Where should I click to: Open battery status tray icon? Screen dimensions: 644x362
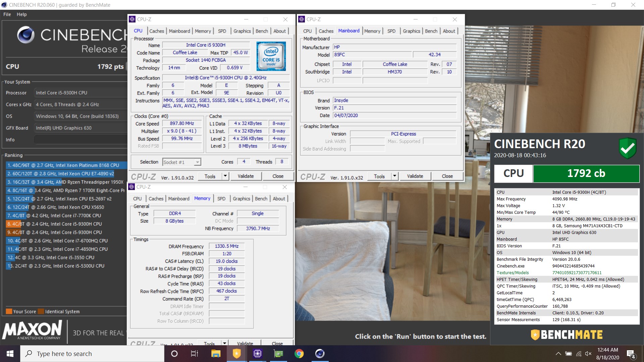click(569, 354)
